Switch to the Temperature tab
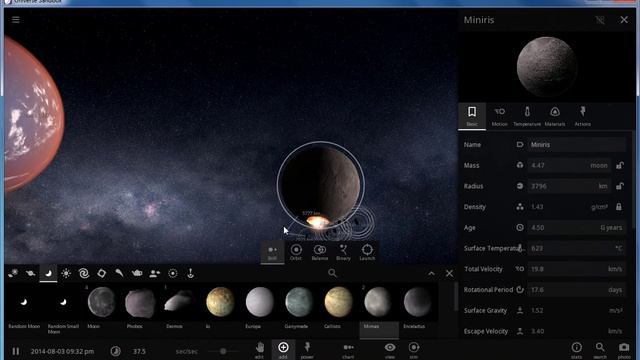 click(x=527, y=116)
